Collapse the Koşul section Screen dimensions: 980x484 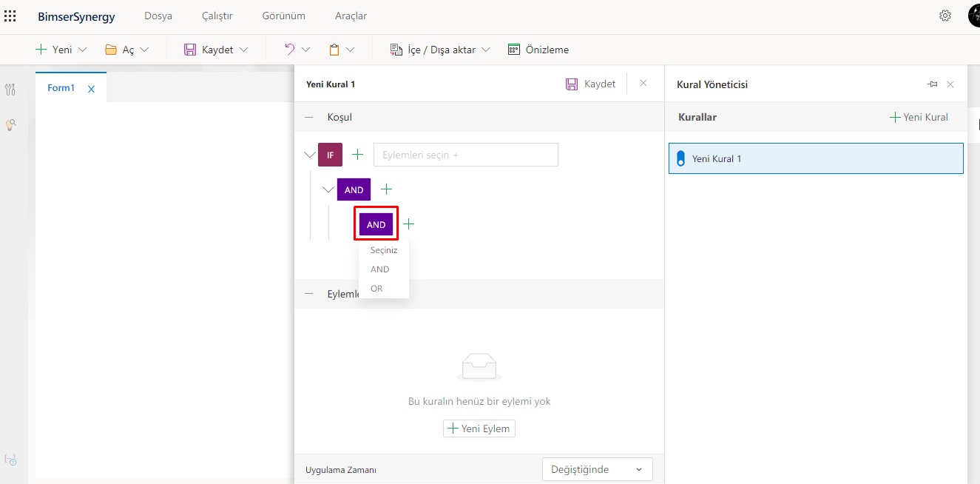309,117
